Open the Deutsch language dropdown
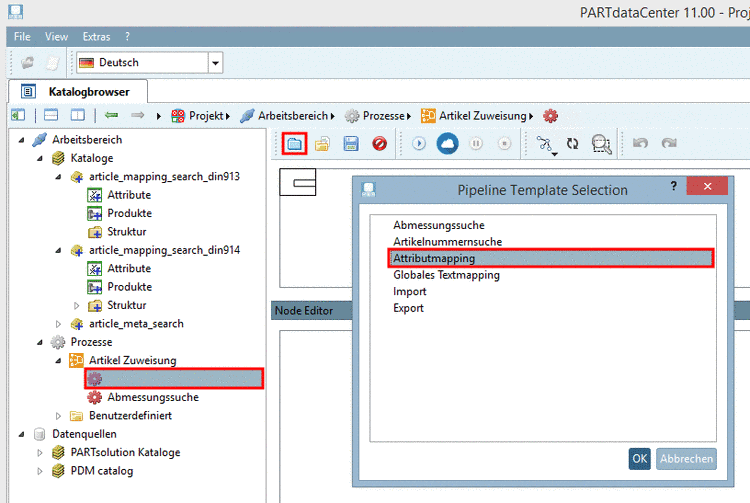This screenshot has width=750, height=503. click(x=216, y=63)
